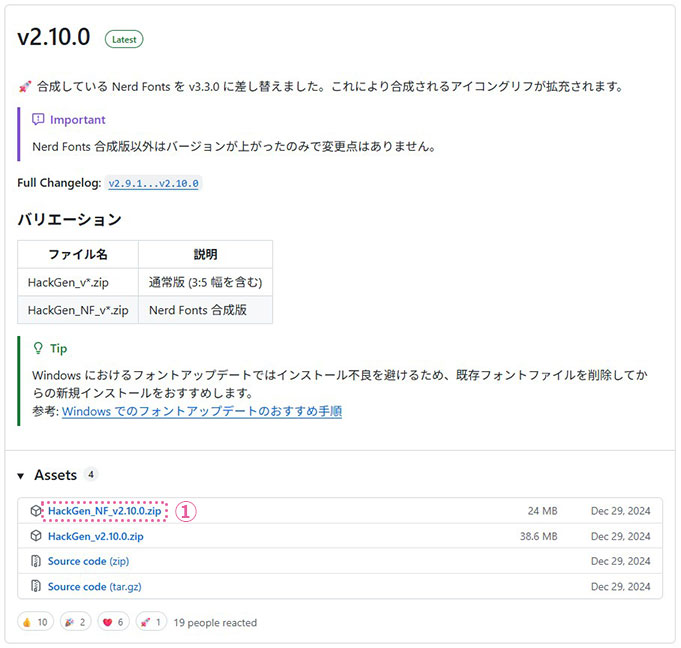Open the Windows font update guide link
The height and width of the screenshot is (648, 681).
coord(202,411)
